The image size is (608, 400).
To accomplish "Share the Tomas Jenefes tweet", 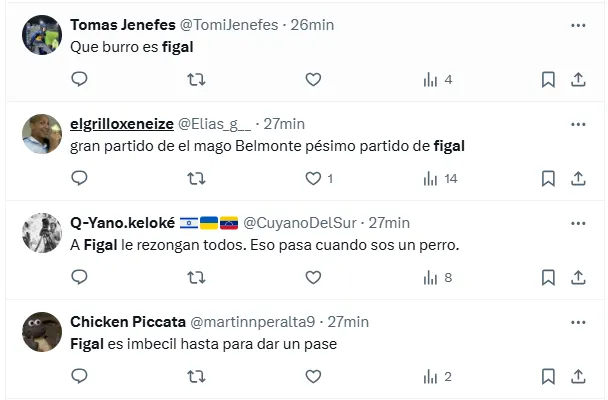I will pyautogui.click(x=578, y=79).
